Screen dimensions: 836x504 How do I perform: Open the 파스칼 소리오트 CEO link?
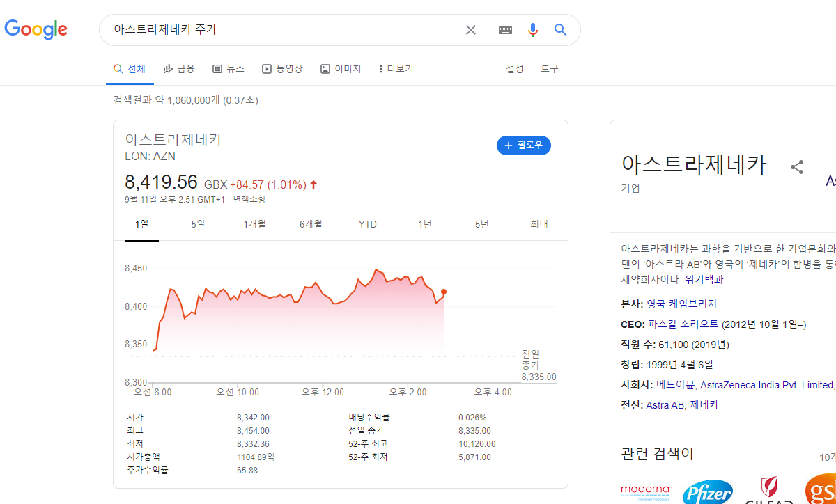tap(683, 324)
